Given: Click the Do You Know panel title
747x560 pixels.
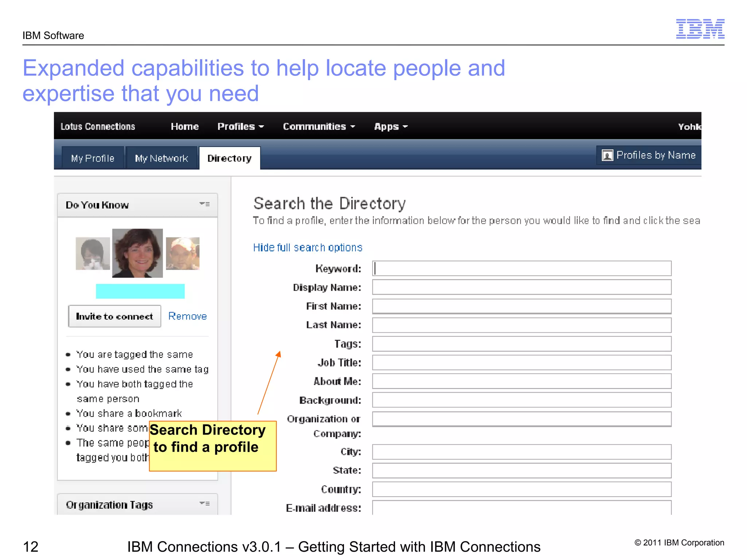Looking at the screenshot, I should [x=97, y=205].
